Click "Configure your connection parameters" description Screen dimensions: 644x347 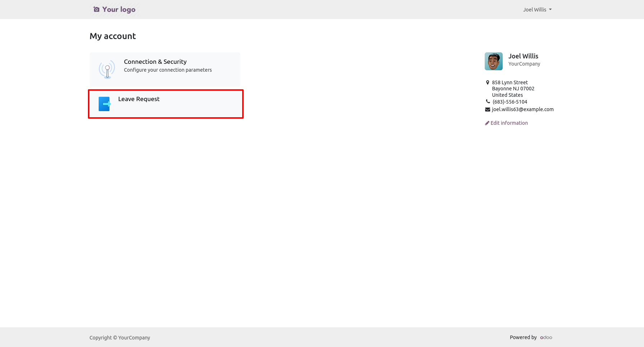point(168,70)
